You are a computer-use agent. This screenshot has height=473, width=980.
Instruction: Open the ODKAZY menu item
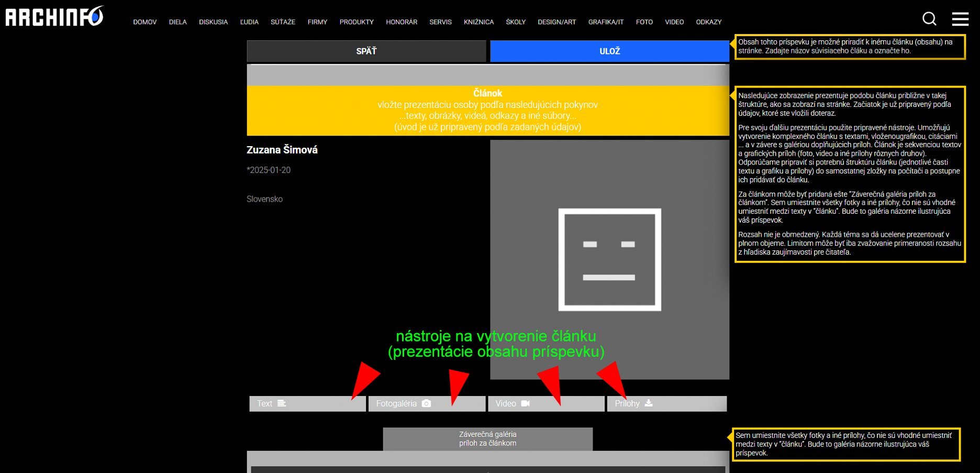click(x=708, y=22)
